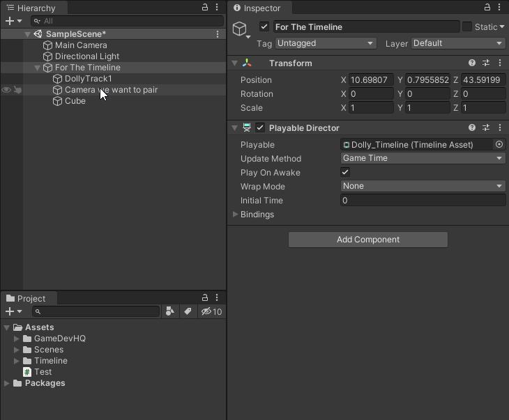509x420 pixels.
Task: Search Project assets by label
Action: [188, 311]
